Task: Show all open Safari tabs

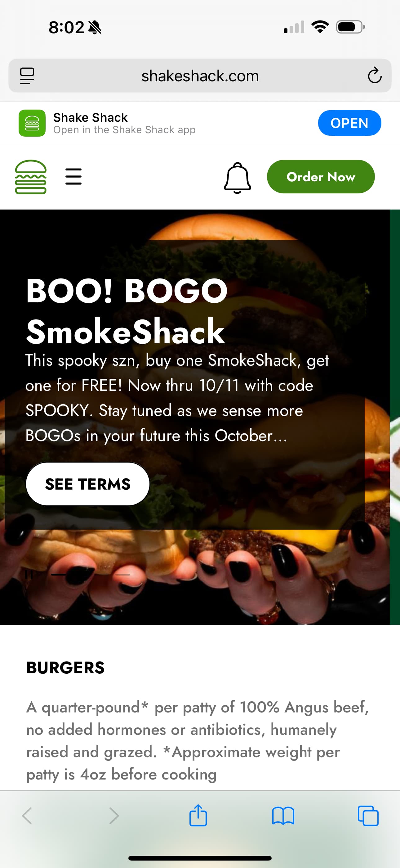Action: 368,816
